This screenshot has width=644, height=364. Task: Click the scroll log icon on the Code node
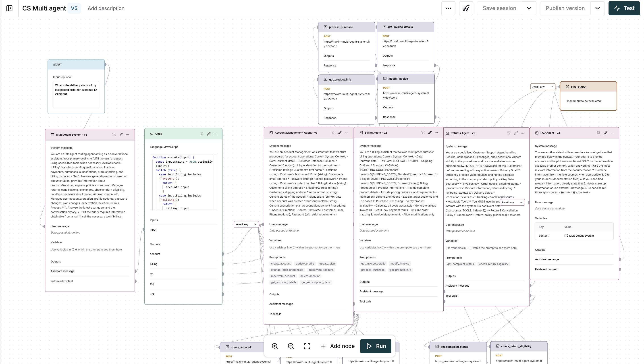click(202, 134)
